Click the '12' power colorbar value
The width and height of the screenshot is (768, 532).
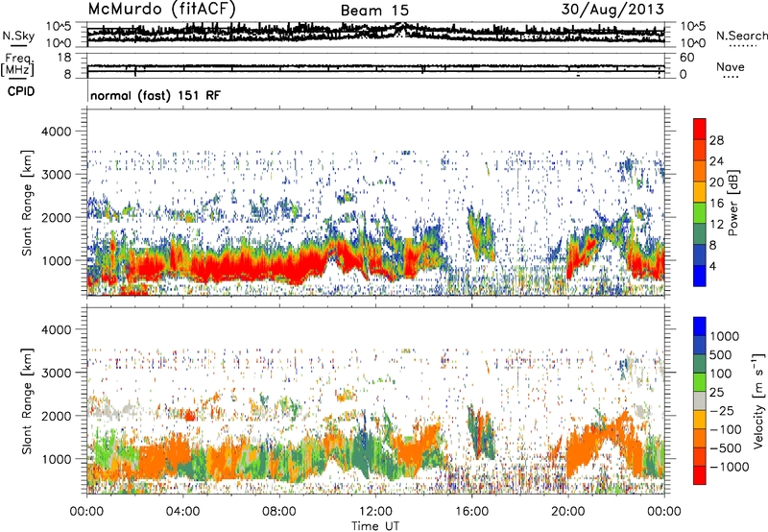(716, 224)
